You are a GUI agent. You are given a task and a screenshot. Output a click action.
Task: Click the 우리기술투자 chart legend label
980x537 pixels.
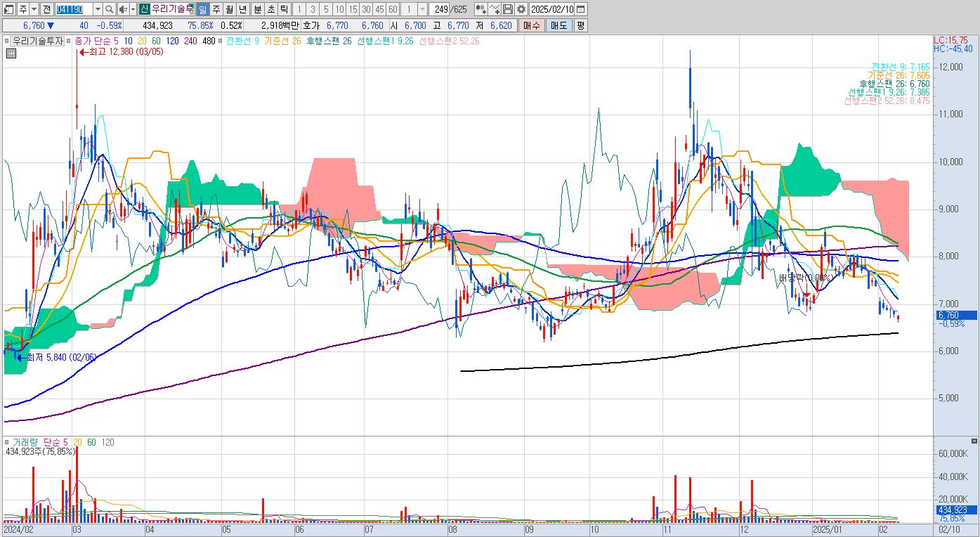pyautogui.click(x=37, y=41)
